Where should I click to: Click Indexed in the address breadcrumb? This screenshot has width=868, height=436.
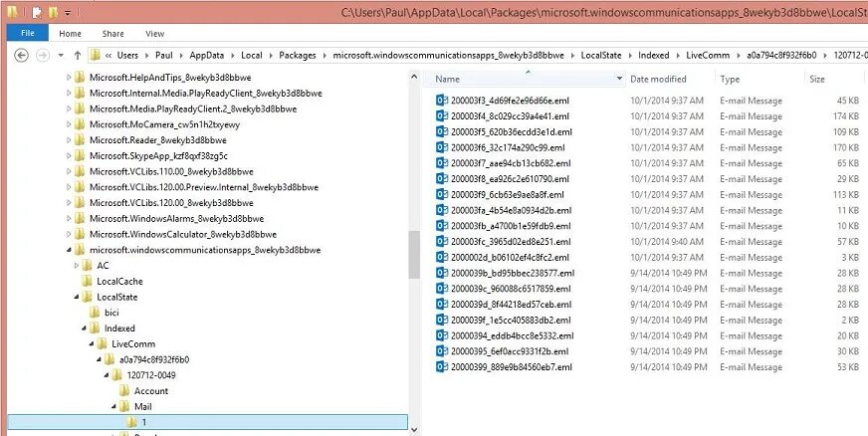(x=653, y=56)
